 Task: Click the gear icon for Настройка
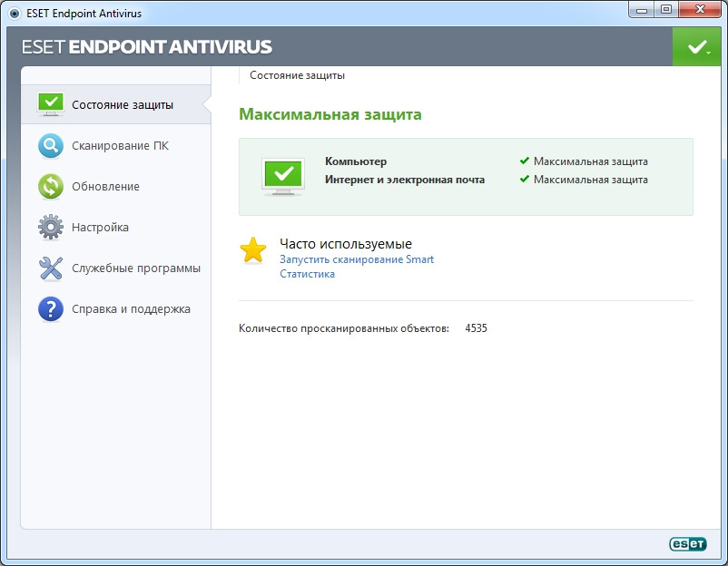tap(51, 227)
